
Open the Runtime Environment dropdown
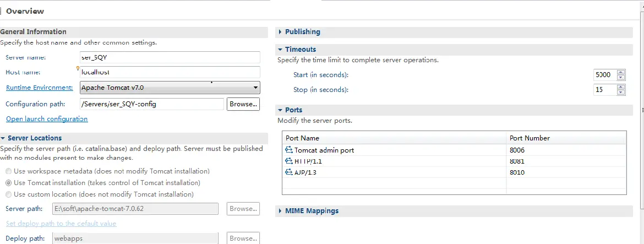coord(170,87)
